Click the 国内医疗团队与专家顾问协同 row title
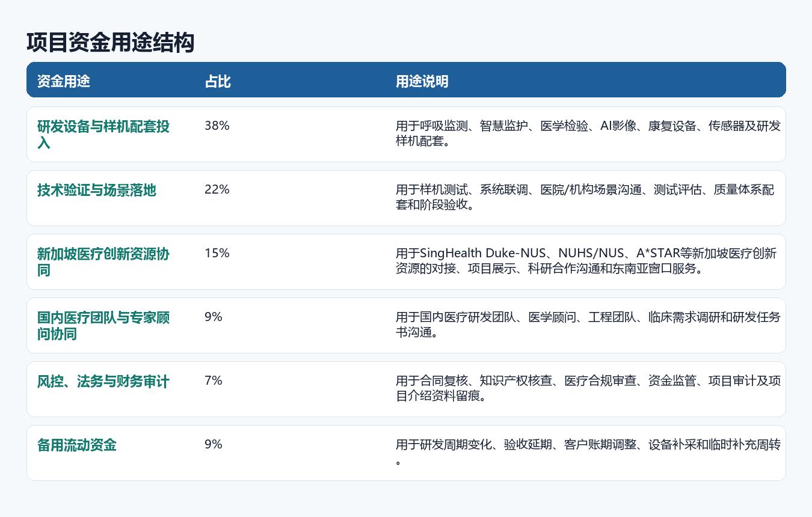Image resolution: width=812 pixels, height=517 pixels. (103, 326)
